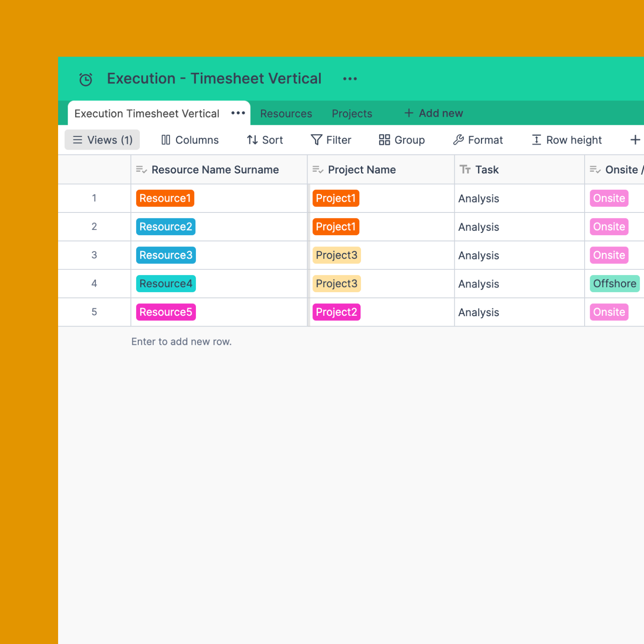The width and height of the screenshot is (644, 644).
Task: Open the Group settings
Action: tap(384, 140)
